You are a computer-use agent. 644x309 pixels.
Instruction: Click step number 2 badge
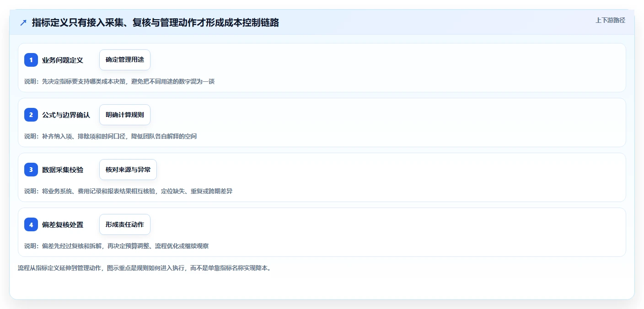click(31, 115)
